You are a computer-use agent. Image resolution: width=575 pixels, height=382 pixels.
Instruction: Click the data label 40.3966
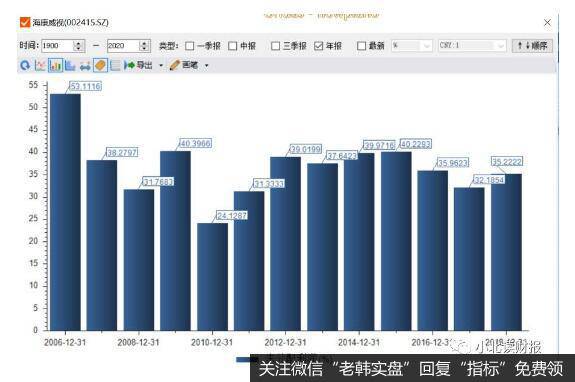195,143
